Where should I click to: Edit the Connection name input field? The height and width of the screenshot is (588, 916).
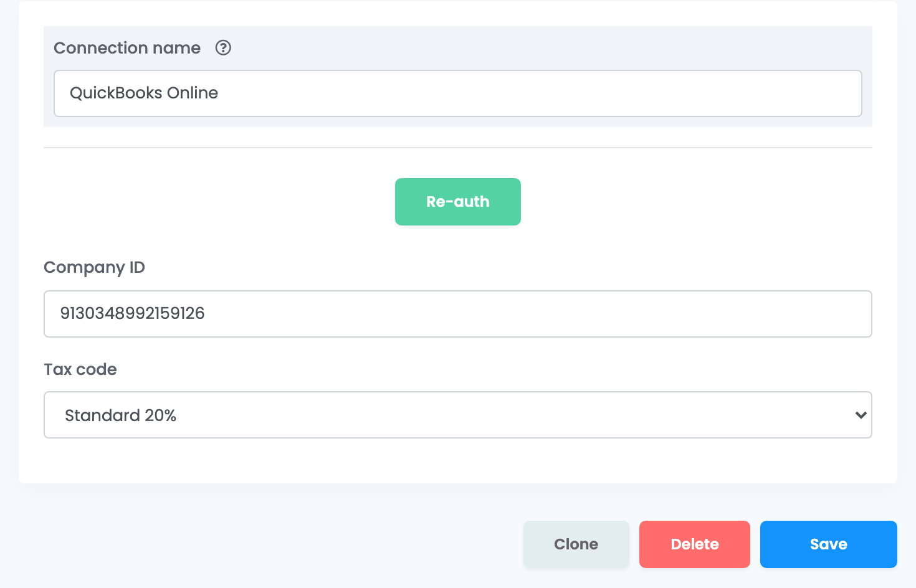458,93
